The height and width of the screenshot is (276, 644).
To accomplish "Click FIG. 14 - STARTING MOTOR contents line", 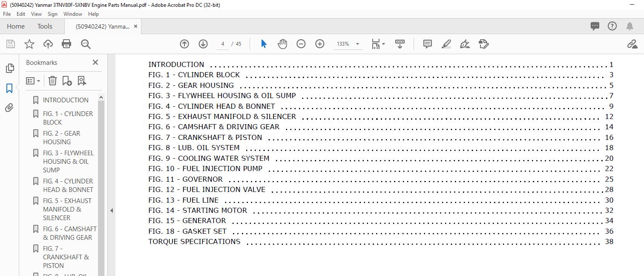I will click(x=381, y=210).
